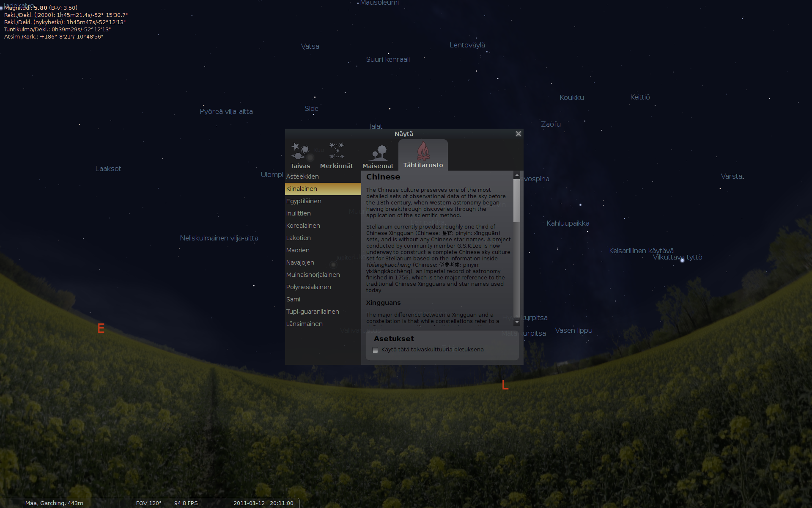Click the constellation icon above Merkinnät
This screenshot has width=812, height=508.
337,151
